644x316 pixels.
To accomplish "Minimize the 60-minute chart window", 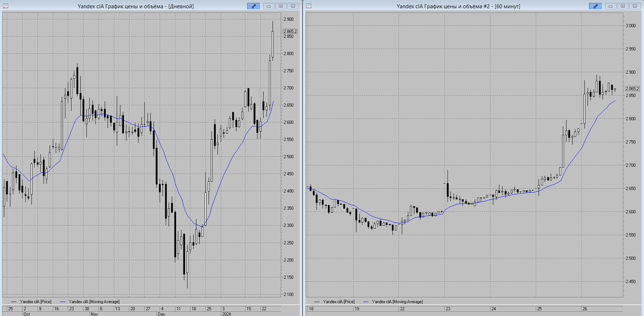I will coord(610,6).
